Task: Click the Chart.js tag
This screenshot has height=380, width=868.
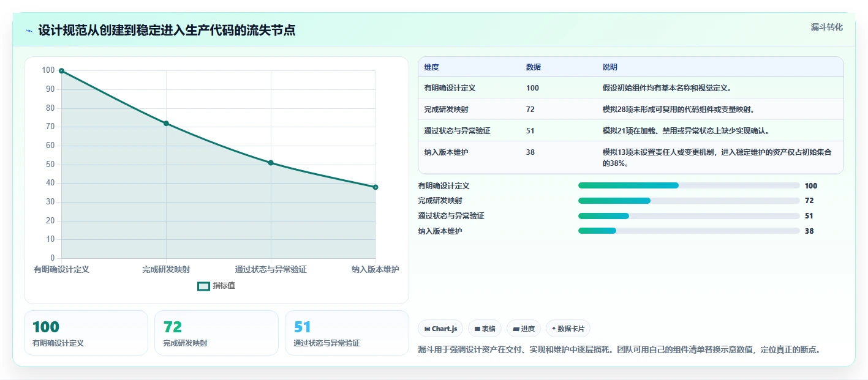Action: [440, 329]
